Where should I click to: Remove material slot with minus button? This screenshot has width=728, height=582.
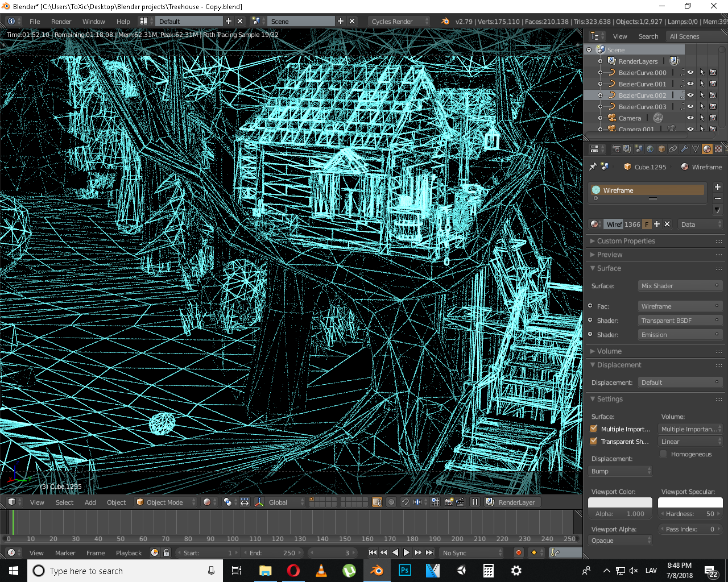pos(717,198)
